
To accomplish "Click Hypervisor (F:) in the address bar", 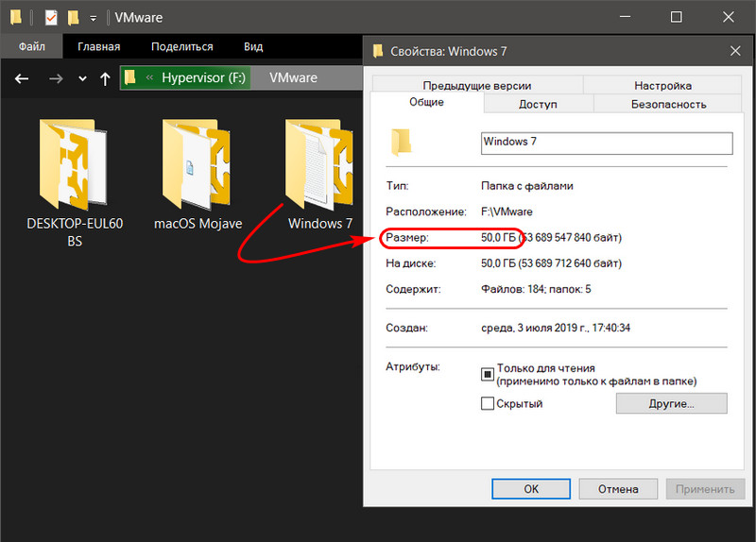I will pos(203,77).
